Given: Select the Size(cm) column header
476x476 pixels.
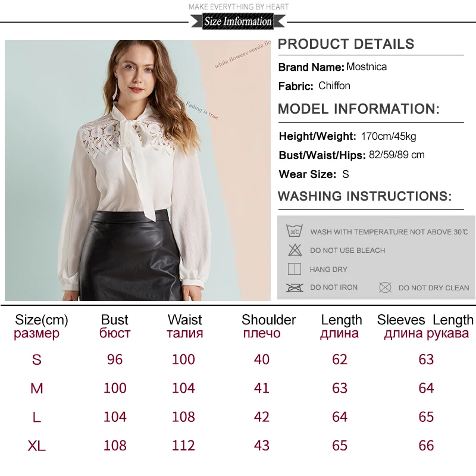Looking at the screenshot, I should (41, 320).
